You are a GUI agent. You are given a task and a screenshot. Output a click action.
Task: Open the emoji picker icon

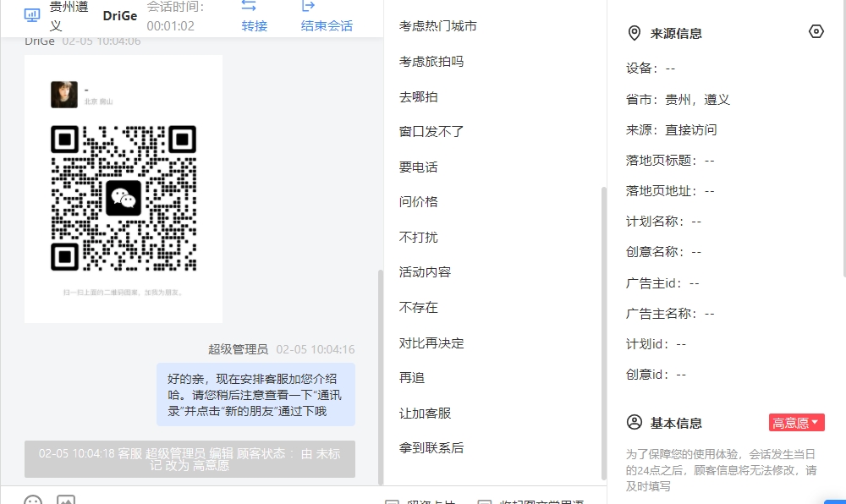pyautogui.click(x=33, y=500)
